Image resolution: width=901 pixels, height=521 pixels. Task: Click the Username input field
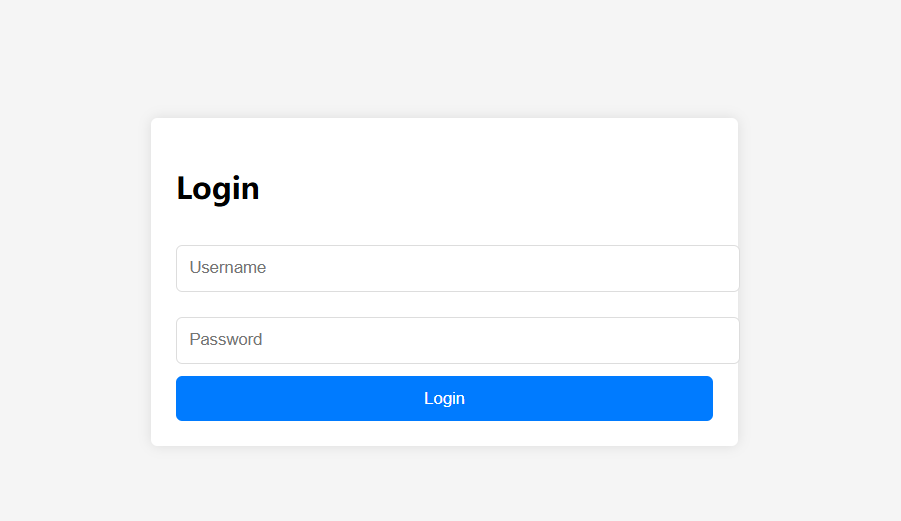[x=457, y=268]
